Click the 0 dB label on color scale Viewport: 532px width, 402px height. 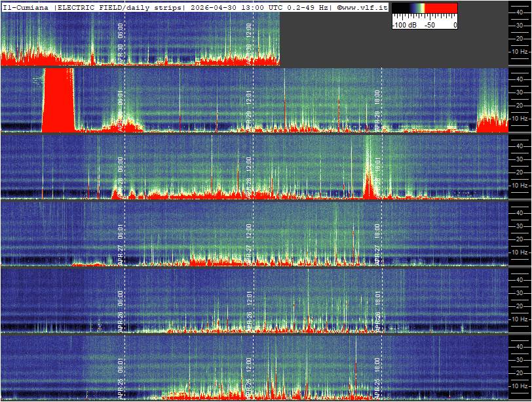(455, 25)
